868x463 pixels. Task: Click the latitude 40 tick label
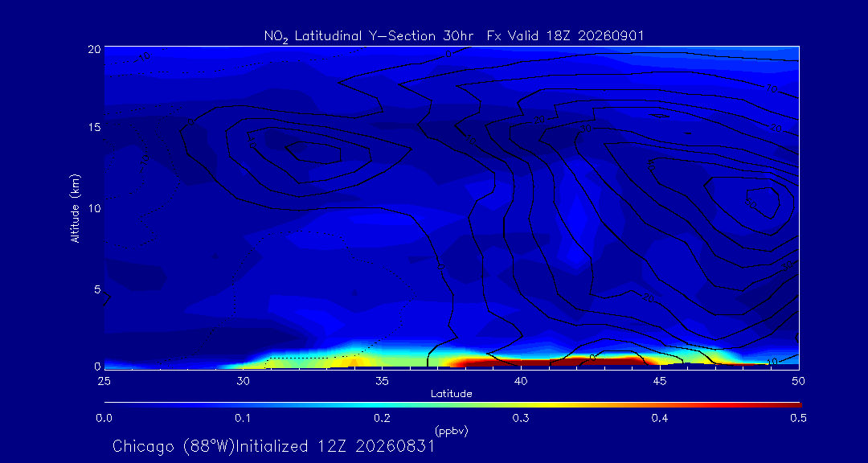coord(520,381)
